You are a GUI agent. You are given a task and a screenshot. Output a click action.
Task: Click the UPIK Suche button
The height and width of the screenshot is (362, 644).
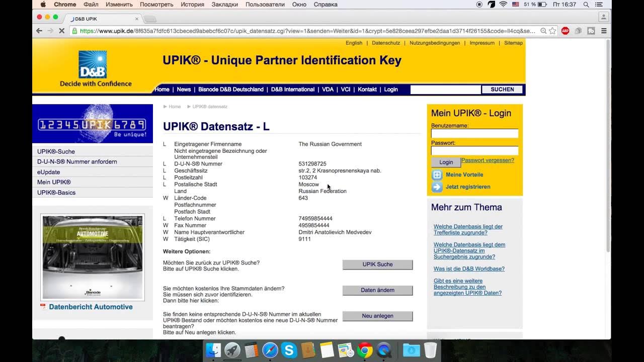pos(377,264)
